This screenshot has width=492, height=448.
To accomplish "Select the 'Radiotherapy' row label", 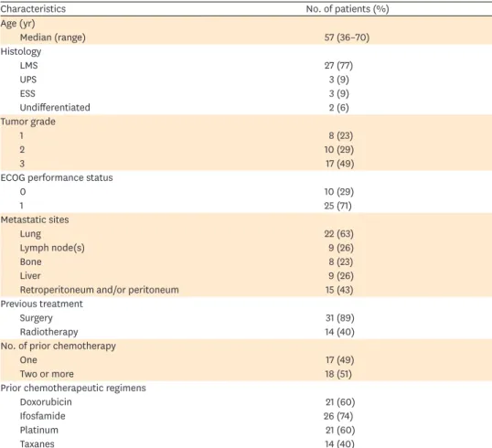I will click(x=49, y=332).
